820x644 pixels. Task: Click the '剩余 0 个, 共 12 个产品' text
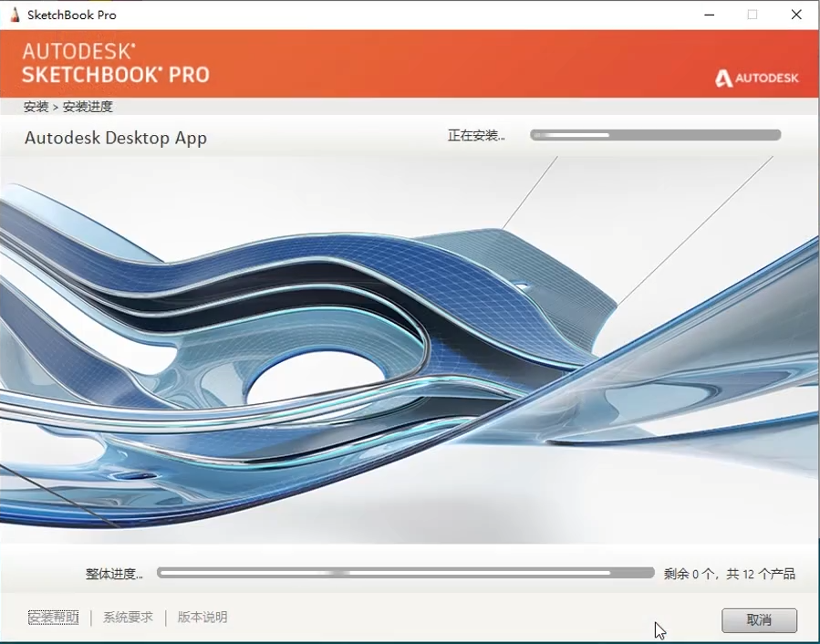(730, 574)
